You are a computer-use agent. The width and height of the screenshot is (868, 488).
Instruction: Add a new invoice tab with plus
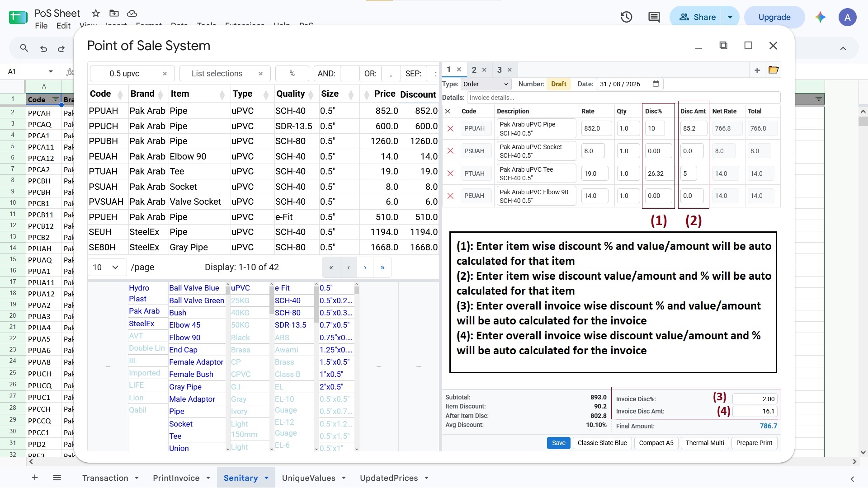(757, 70)
